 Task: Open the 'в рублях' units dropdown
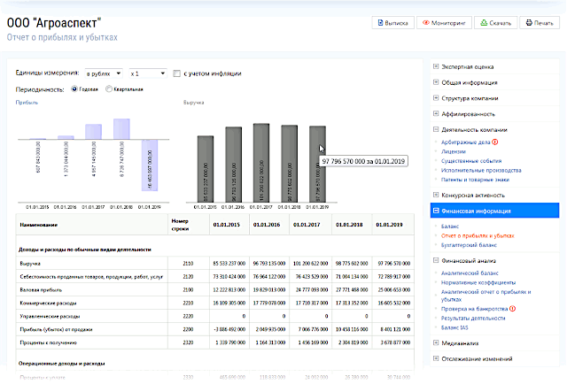[x=104, y=73]
